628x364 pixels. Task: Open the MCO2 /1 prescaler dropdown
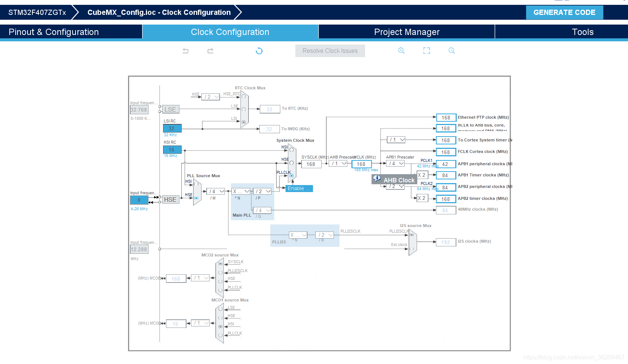200,278
